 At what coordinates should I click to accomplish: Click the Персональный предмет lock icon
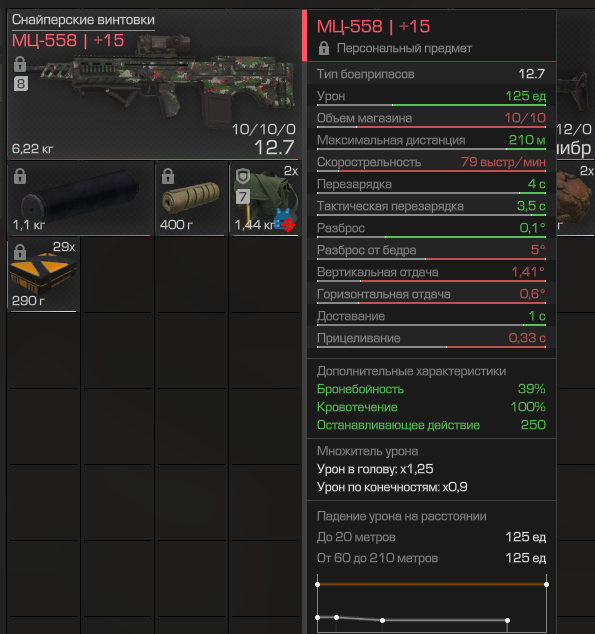pyautogui.click(x=324, y=49)
